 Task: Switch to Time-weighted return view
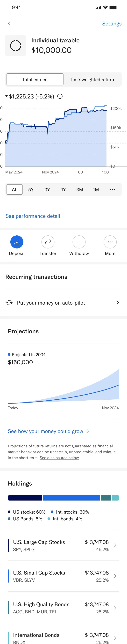(92, 80)
